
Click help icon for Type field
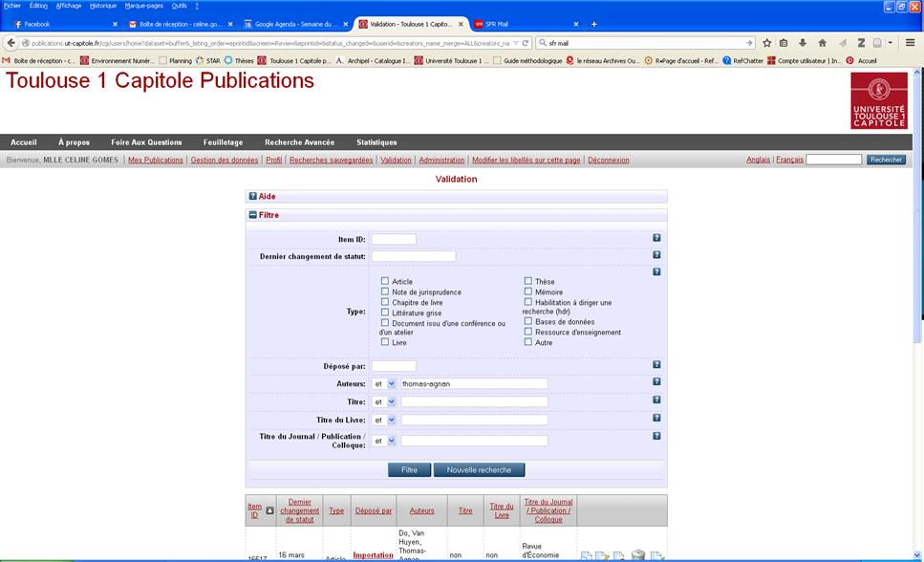(x=656, y=271)
